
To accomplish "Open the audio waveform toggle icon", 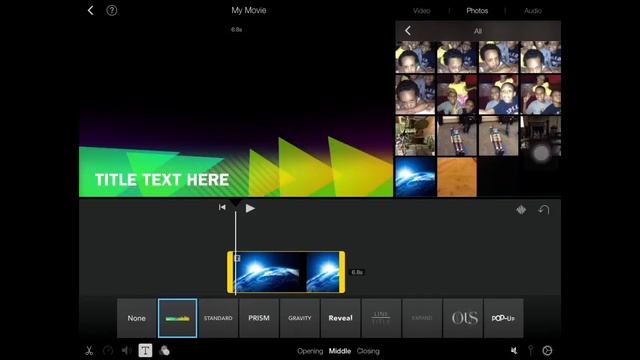I will click(x=521, y=210).
